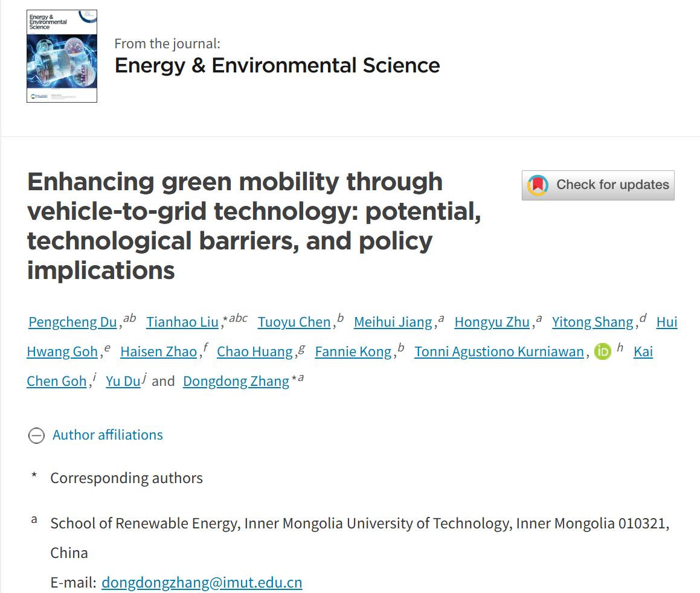Open Chao Huang's author link

tap(254, 351)
